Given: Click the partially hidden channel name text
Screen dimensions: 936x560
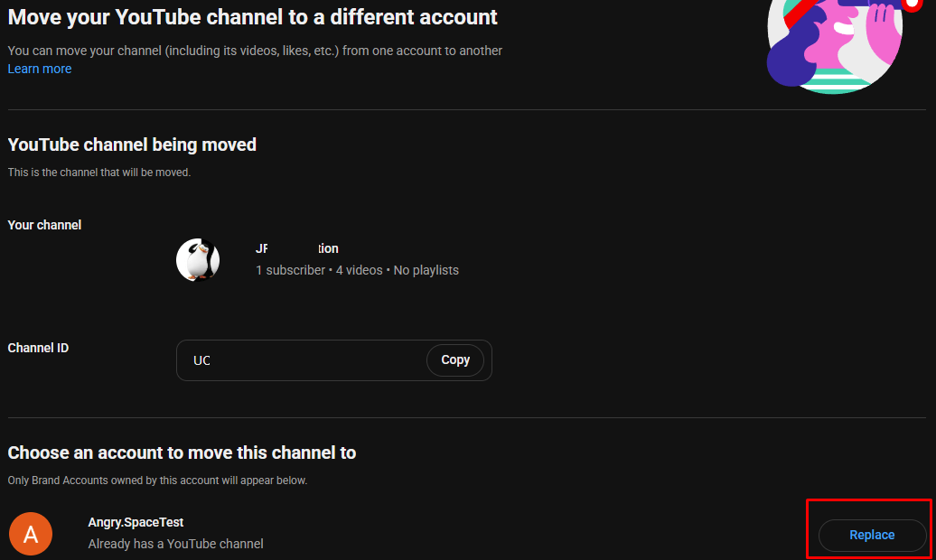Looking at the screenshot, I should click(296, 248).
